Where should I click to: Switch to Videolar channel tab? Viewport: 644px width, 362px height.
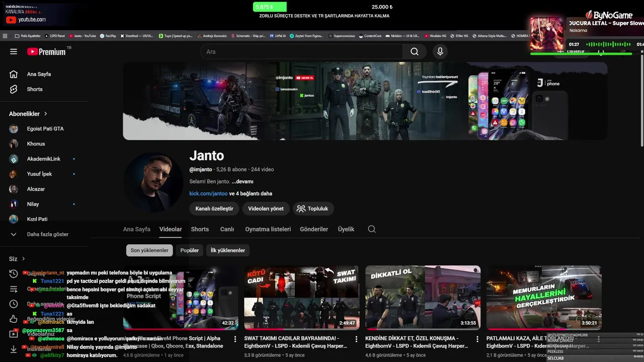coord(171,229)
